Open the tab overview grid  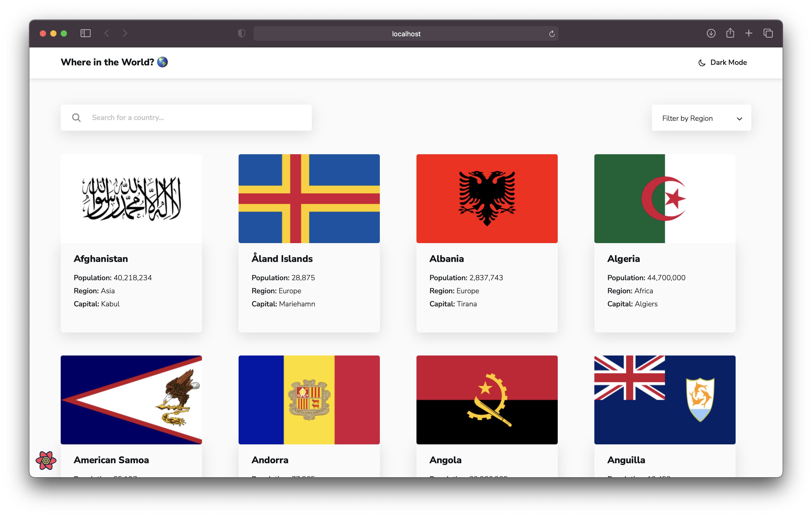click(x=768, y=33)
